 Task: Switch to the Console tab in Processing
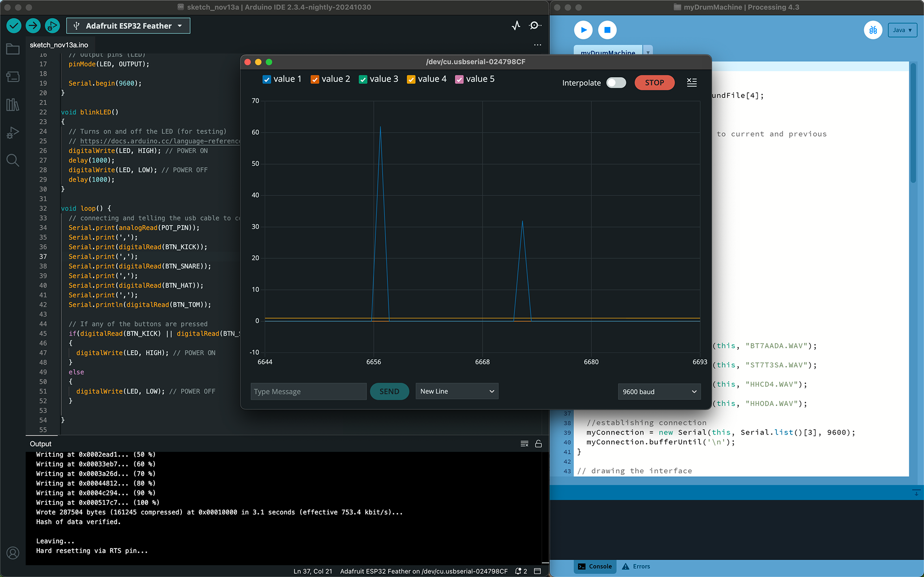(595, 566)
